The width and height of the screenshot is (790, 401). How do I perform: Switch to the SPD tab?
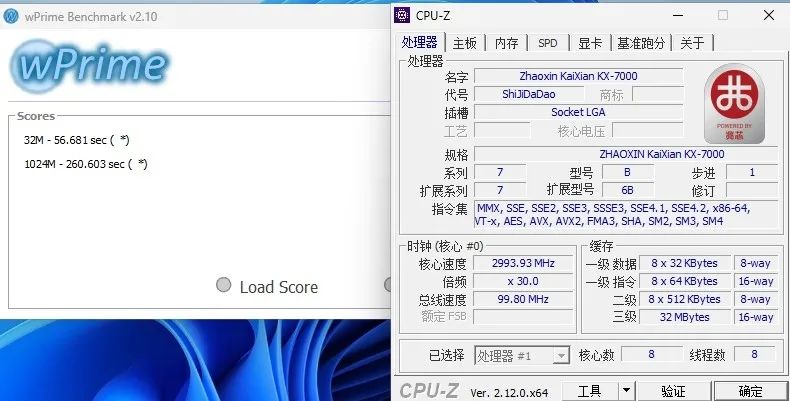(x=548, y=43)
